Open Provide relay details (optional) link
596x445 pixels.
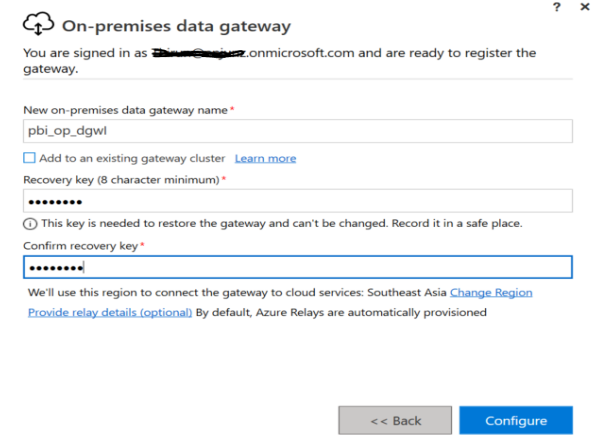110,312
